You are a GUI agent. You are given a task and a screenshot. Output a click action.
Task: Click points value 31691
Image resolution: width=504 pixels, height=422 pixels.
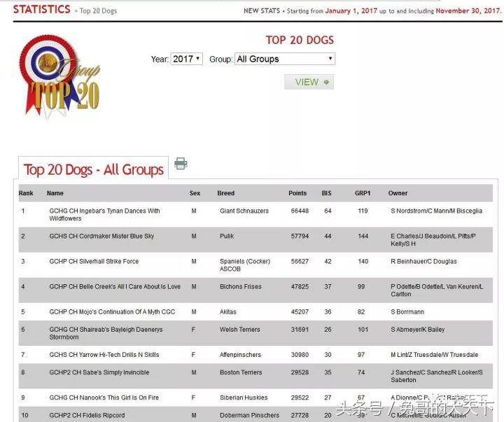pyautogui.click(x=300, y=330)
